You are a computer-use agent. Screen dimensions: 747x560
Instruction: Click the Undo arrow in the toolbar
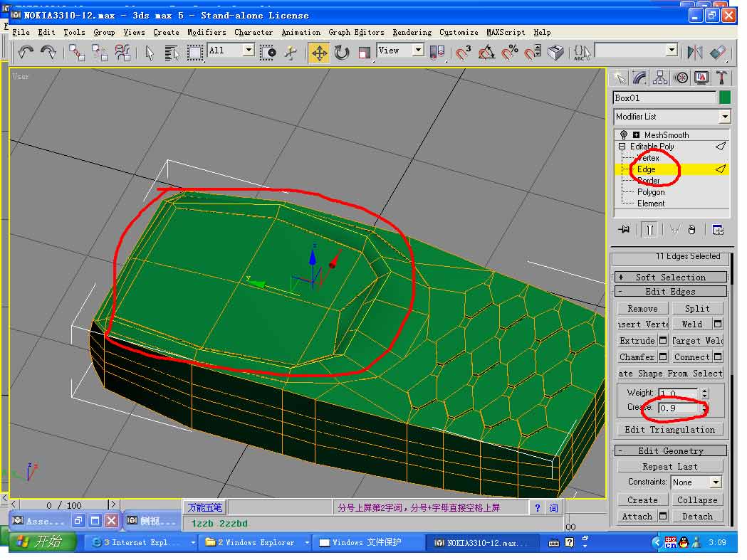click(26, 52)
